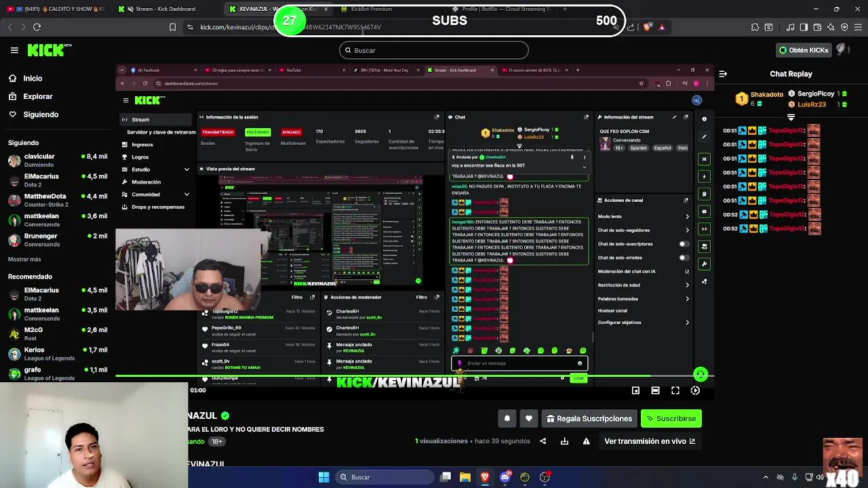Share the clip using share icon
Image resolution: width=868 pixels, height=488 pixels.
(542, 441)
